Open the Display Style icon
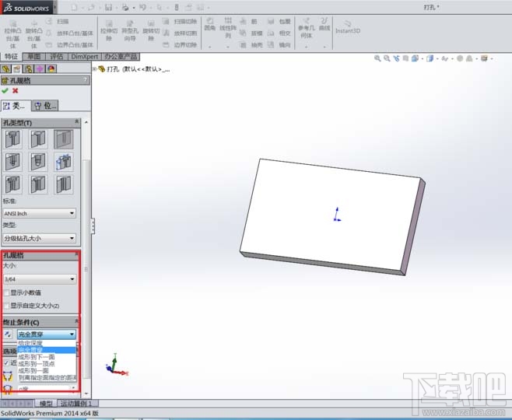 click(430, 58)
